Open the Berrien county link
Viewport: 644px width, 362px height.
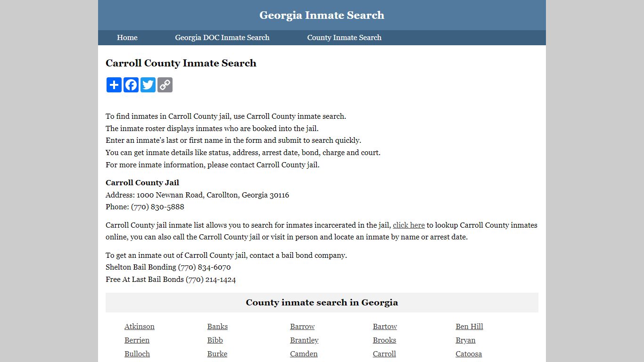pyautogui.click(x=137, y=340)
